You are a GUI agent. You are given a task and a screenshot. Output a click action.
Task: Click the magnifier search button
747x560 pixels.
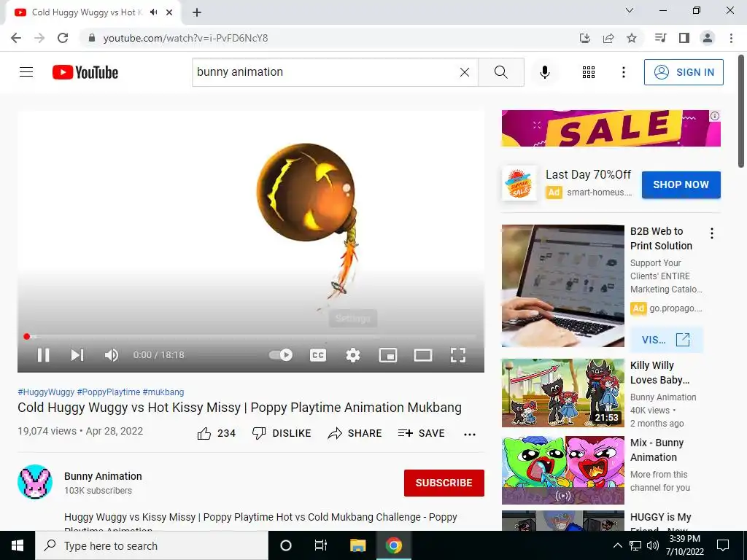tap(500, 72)
